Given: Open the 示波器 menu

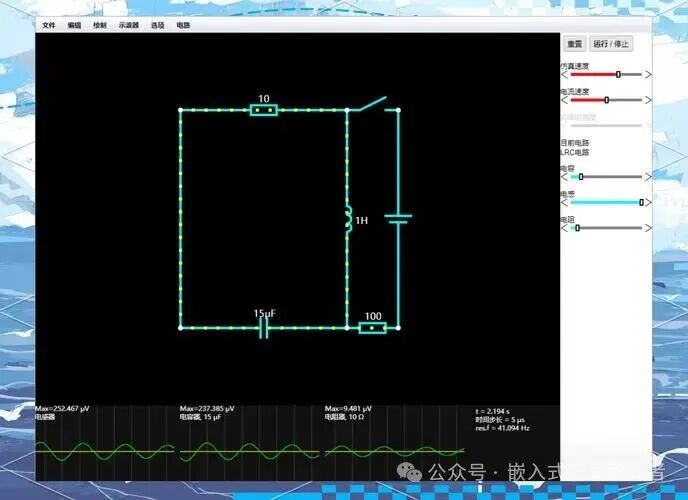Looking at the screenshot, I should [x=129, y=25].
